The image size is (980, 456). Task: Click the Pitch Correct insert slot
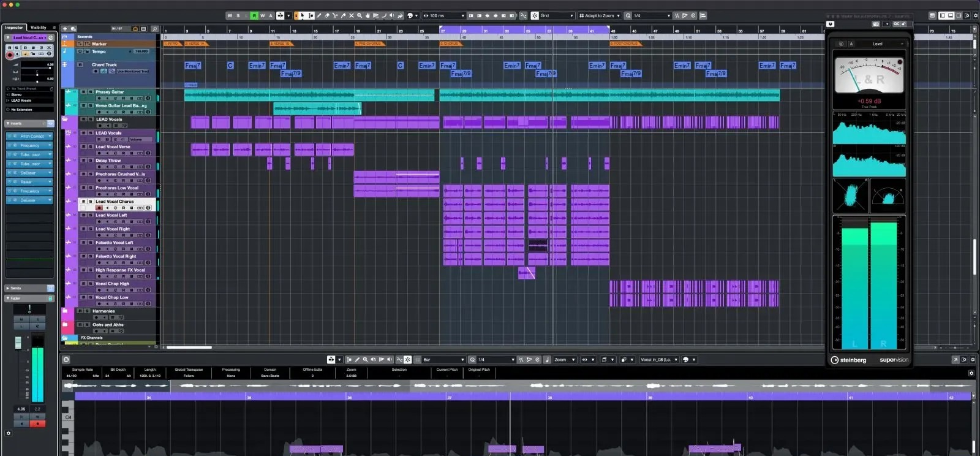[29, 136]
